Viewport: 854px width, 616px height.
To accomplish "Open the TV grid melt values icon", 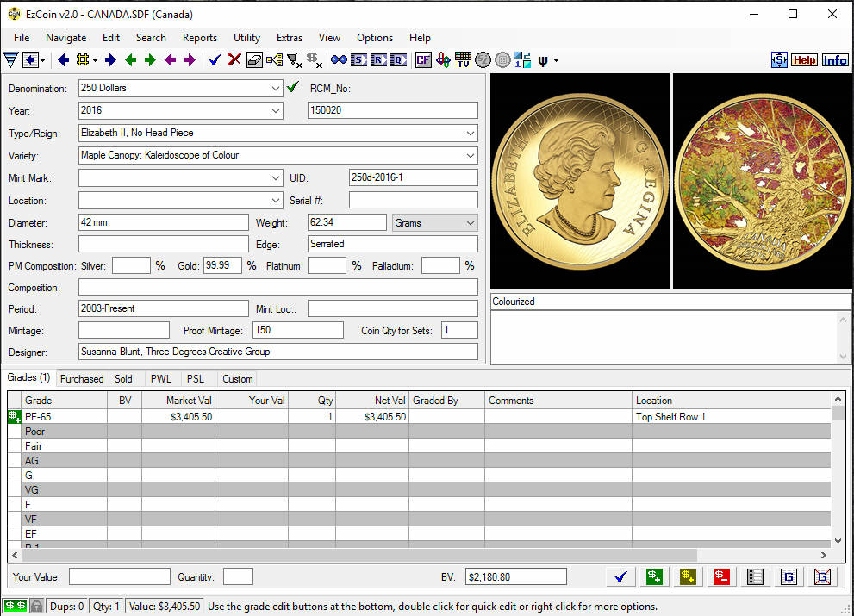I will tap(463, 59).
